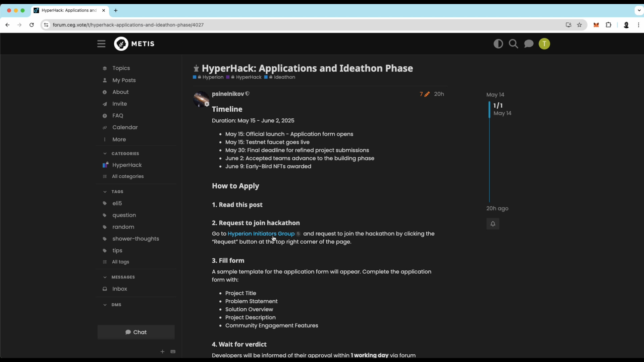This screenshot has height=362, width=644.
Task: Open My Posts
Action: [x=124, y=80]
